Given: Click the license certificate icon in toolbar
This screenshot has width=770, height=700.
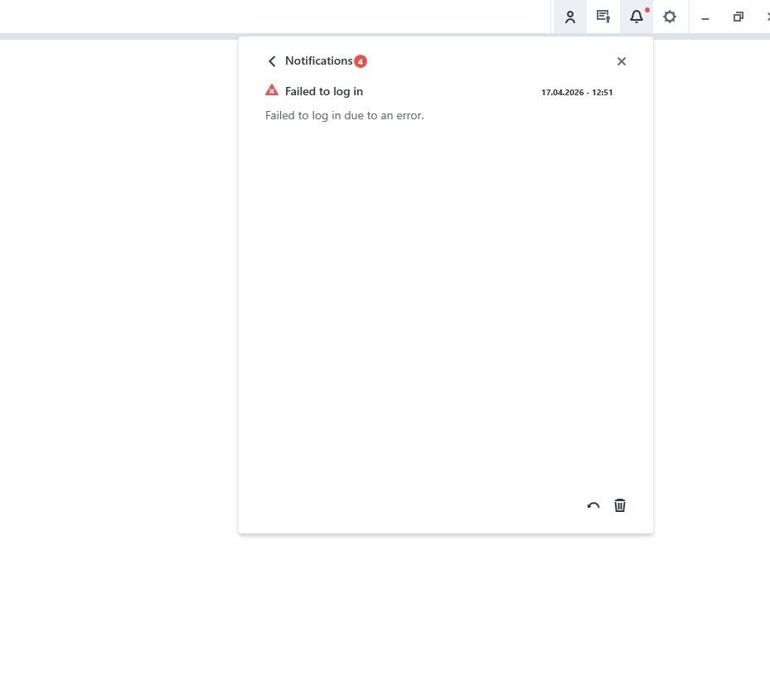Looking at the screenshot, I should click(x=603, y=17).
